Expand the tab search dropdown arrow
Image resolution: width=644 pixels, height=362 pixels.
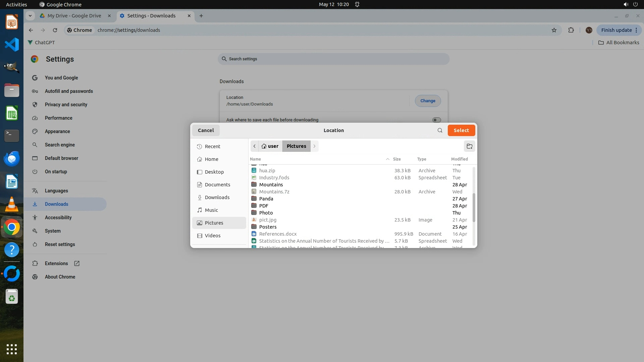(30, 16)
